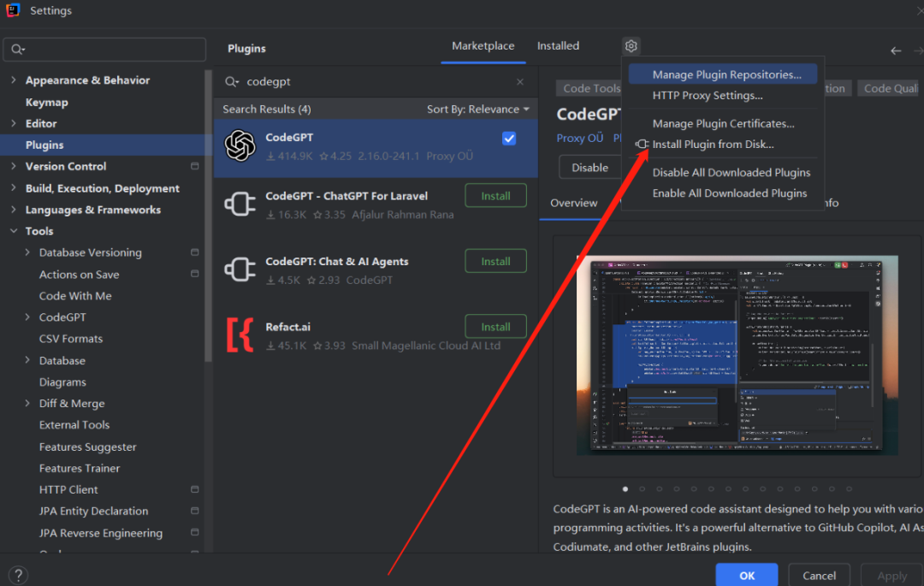
Task: Open the Code With Me settings
Action: click(x=74, y=296)
